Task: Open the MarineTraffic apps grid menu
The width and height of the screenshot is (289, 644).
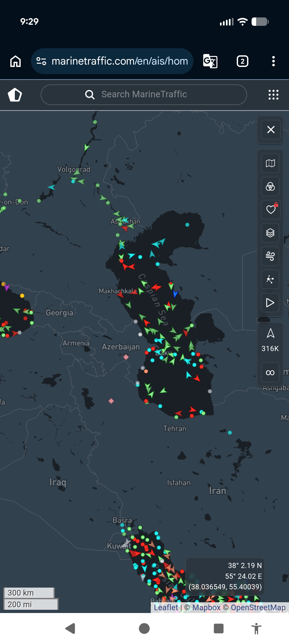Action: [273, 95]
